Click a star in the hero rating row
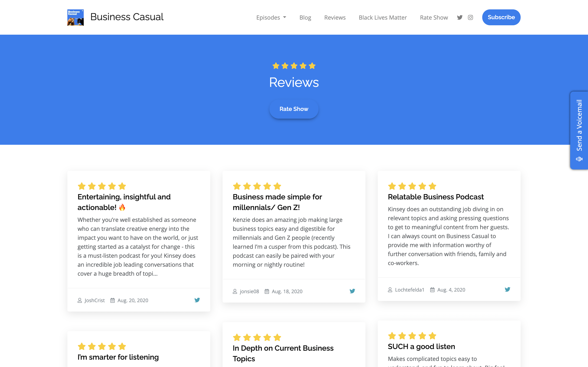588x367 pixels. (294, 65)
